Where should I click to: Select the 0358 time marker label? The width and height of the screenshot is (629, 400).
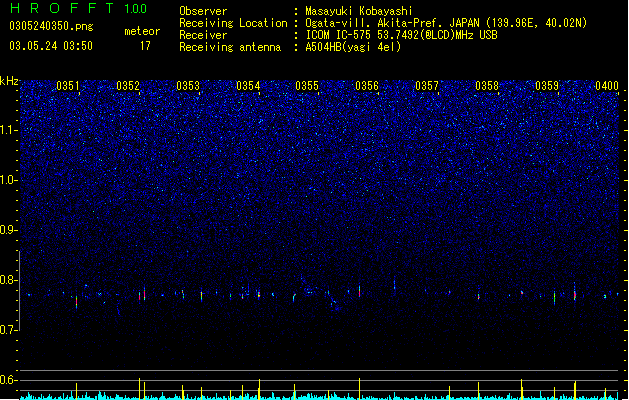[x=487, y=86]
